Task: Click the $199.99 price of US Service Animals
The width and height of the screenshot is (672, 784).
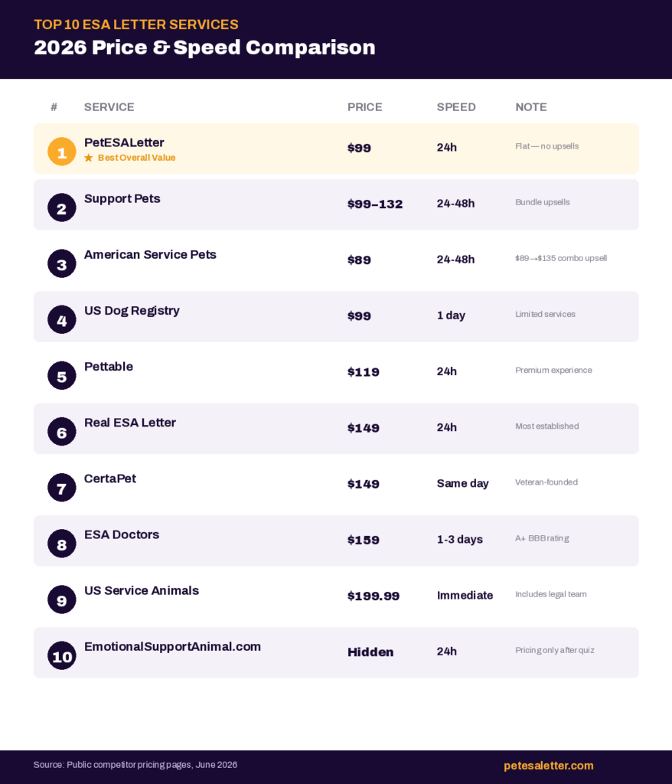Action: (374, 596)
